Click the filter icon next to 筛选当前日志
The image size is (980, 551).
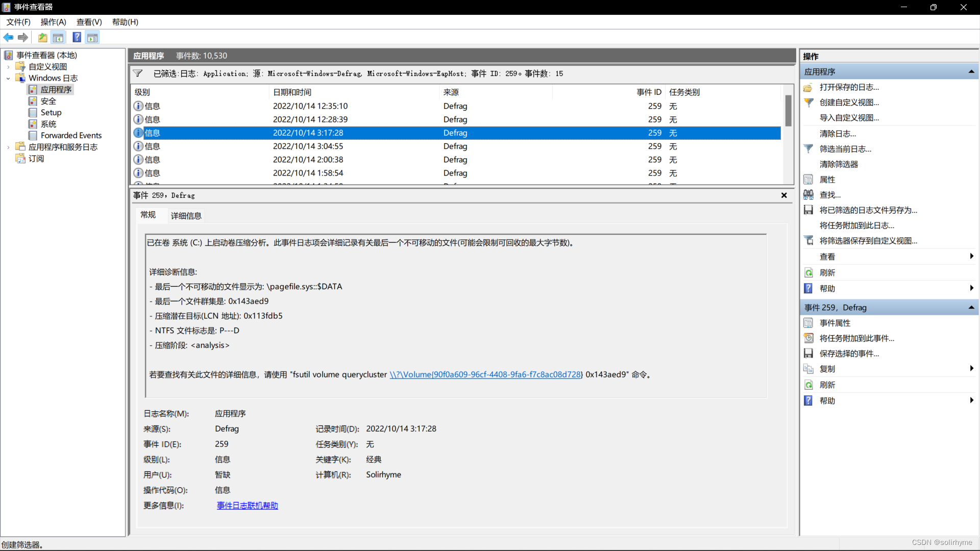point(808,149)
